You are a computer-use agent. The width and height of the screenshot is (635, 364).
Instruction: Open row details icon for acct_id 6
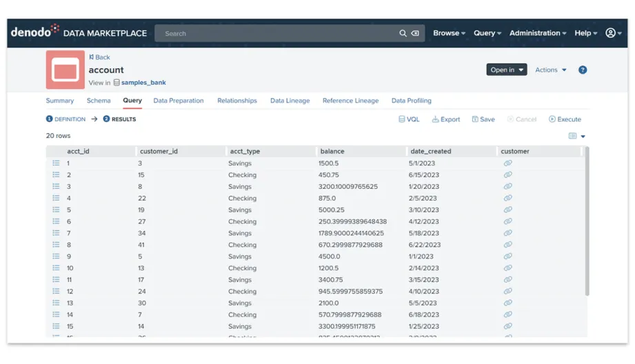[x=56, y=221]
